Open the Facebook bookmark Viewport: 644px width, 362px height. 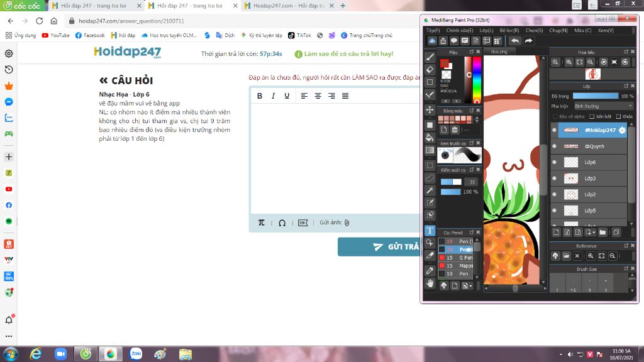point(90,35)
